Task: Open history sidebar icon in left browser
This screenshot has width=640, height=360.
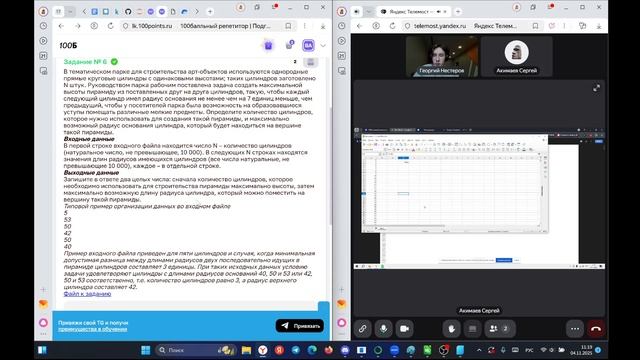Action: tap(43, 25)
